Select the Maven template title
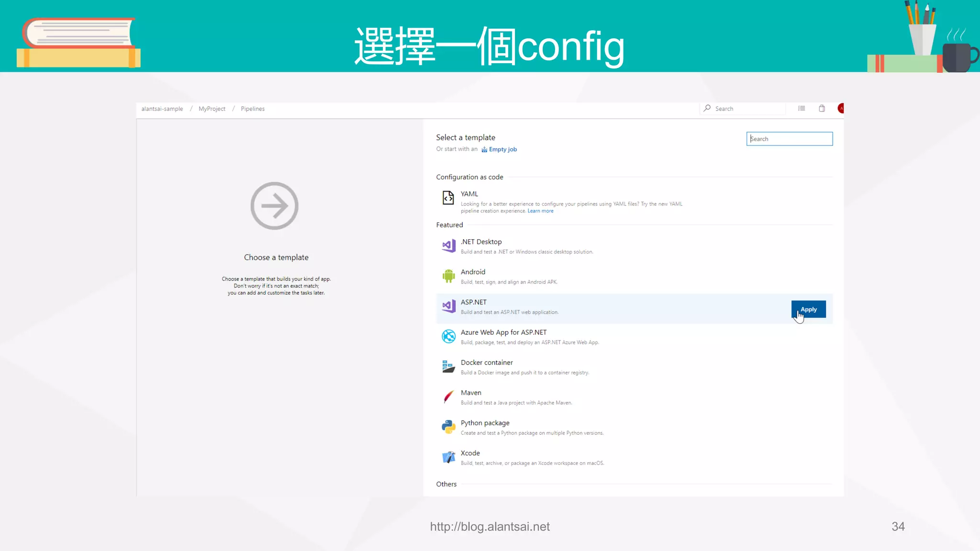Screen dimensions: 980x551 [471, 392]
